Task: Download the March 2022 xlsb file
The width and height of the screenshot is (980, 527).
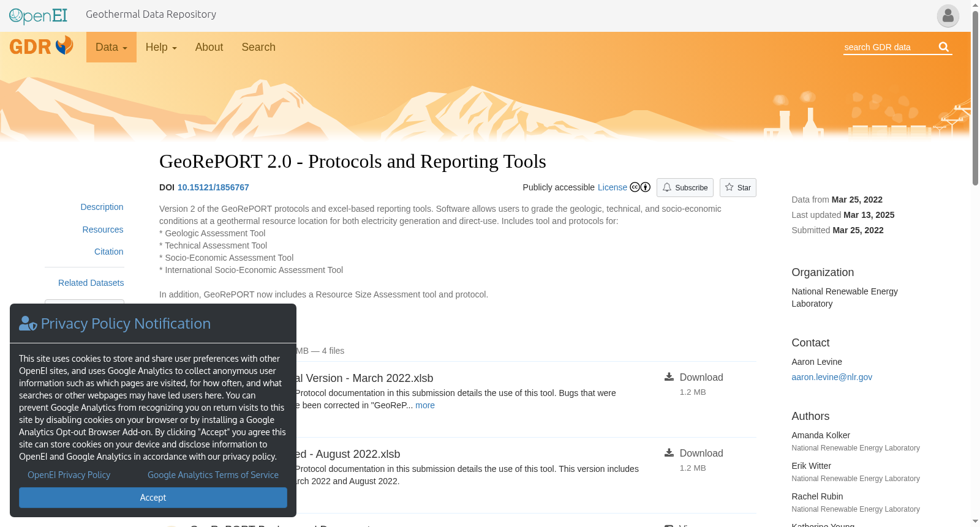Action: [x=701, y=377]
